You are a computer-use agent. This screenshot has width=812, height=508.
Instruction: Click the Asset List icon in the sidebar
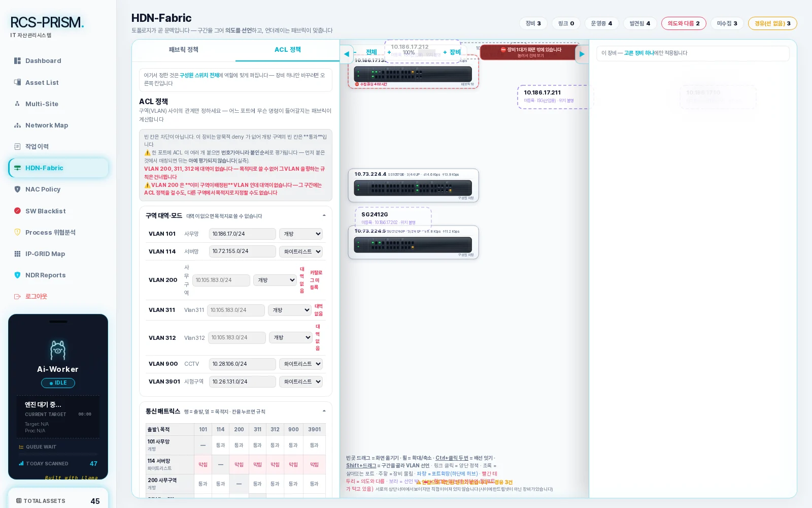(17, 82)
